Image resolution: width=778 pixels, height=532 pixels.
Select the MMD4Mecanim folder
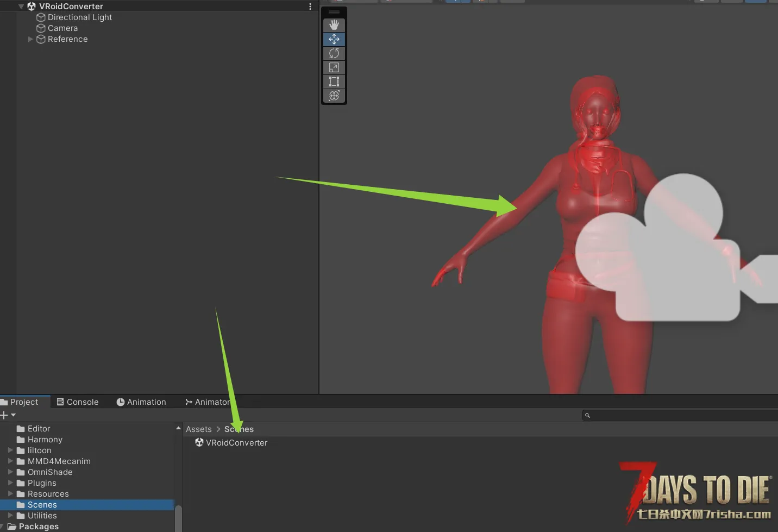pyautogui.click(x=59, y=461)
